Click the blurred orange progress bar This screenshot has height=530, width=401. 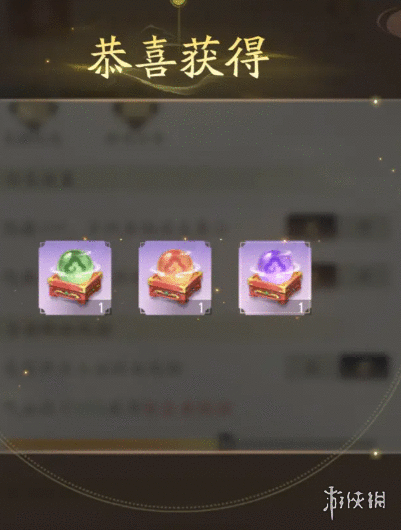pyautogui.click(x=112, y=444)
